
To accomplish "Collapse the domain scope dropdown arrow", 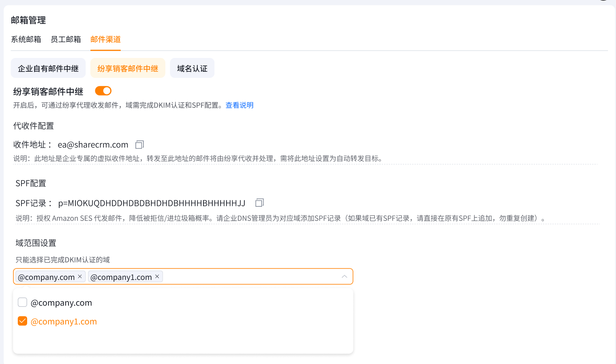I will [x=344, y=276].
